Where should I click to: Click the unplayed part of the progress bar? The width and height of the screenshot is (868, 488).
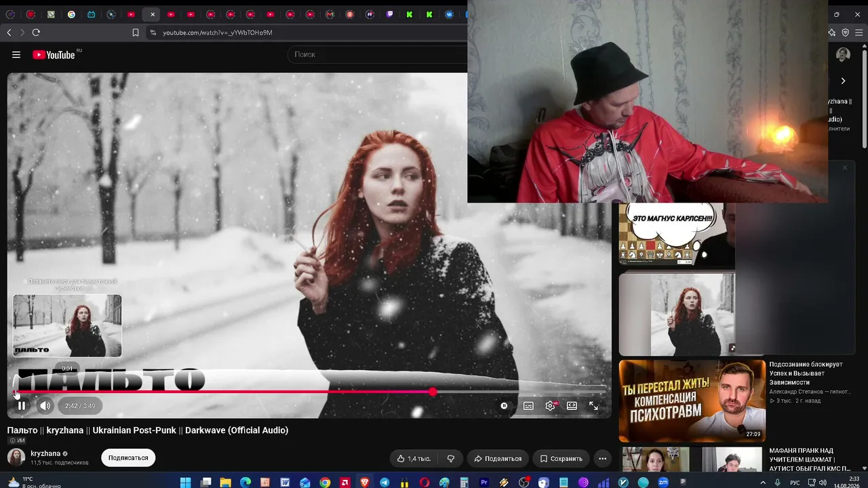(520, 392)
